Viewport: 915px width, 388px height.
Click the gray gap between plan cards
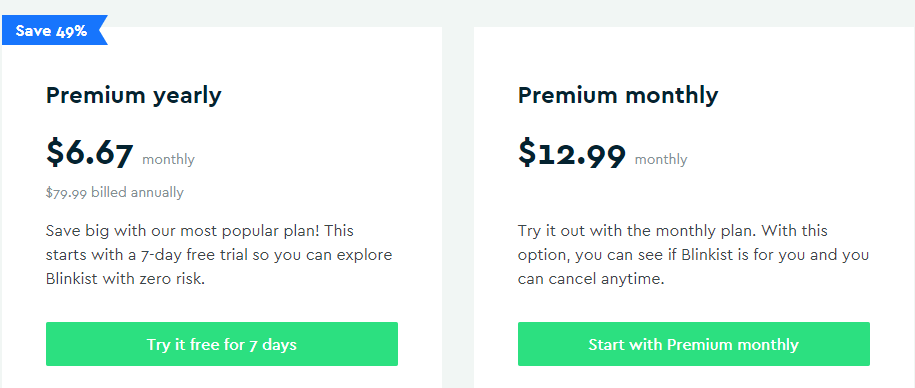[x=458, y=204]
